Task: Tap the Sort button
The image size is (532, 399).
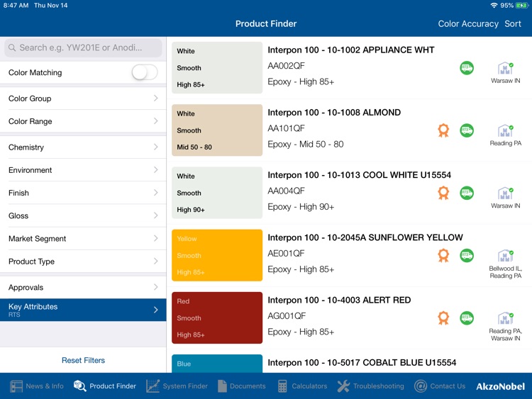Action: click(512, 23)
